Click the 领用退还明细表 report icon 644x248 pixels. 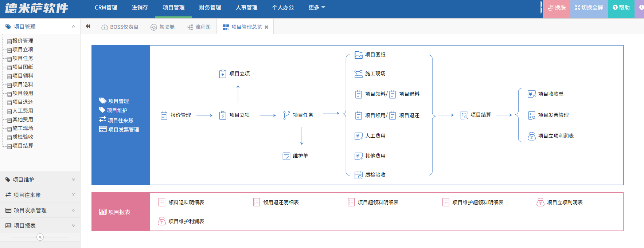click(x=257, y=202)
